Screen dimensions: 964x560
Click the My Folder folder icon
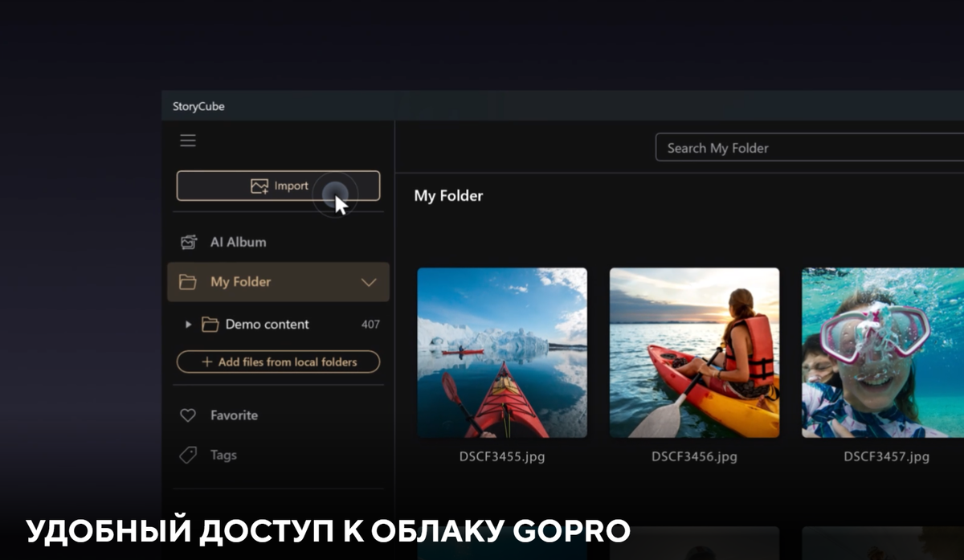click(188, 282)
